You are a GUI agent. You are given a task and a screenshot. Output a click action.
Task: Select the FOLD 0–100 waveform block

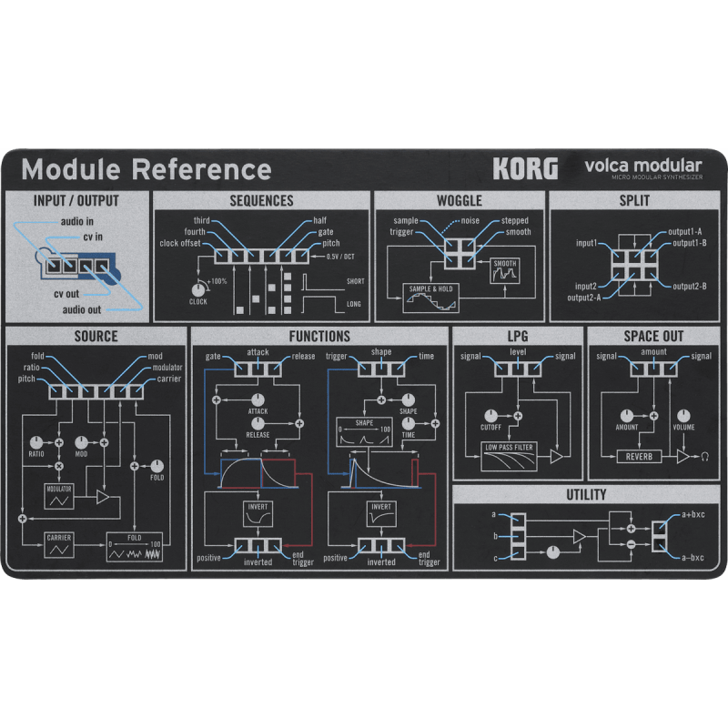(134, 547)
